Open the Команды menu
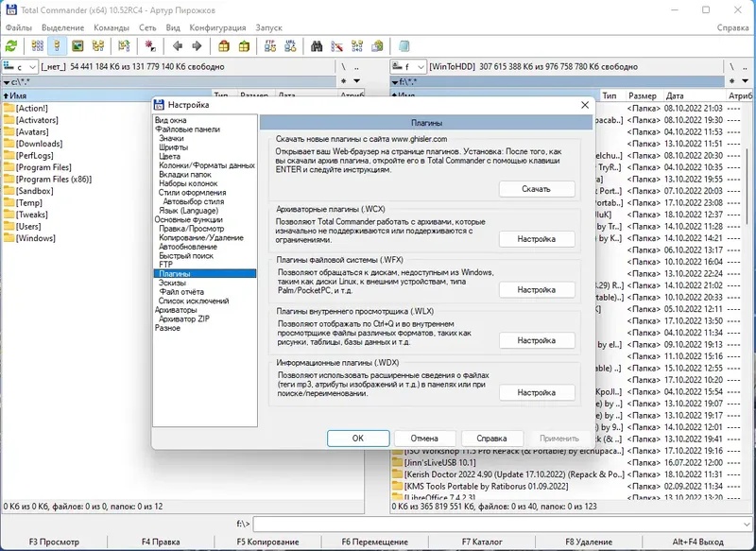 pos(112,27)
